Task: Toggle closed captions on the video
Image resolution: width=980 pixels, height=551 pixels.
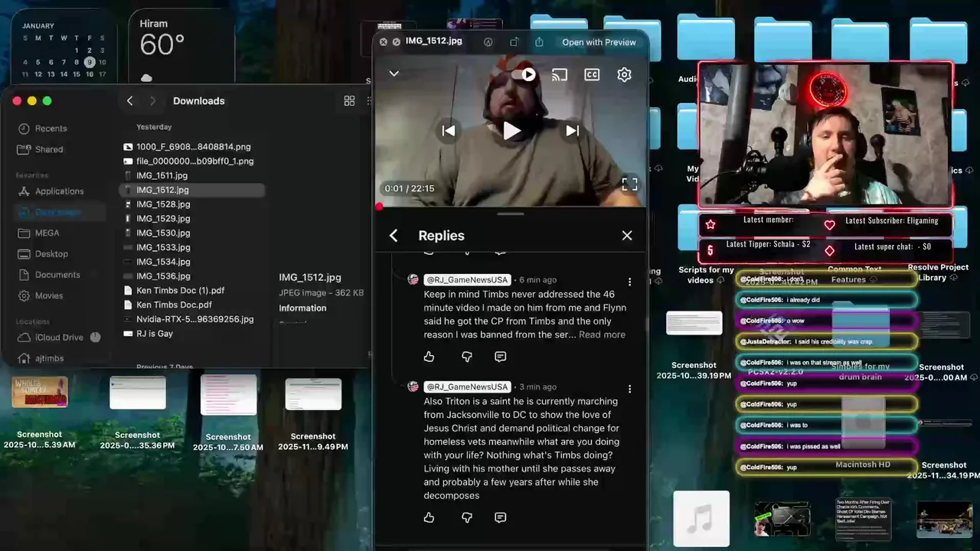Action: 592,74
